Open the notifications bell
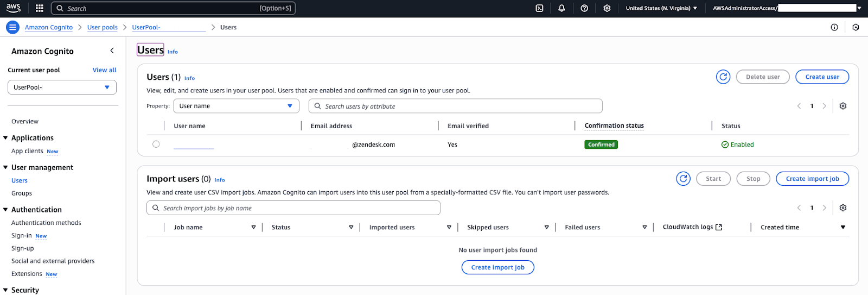The height and width of the screenshot is (295, 868). (x=561, y=8)
